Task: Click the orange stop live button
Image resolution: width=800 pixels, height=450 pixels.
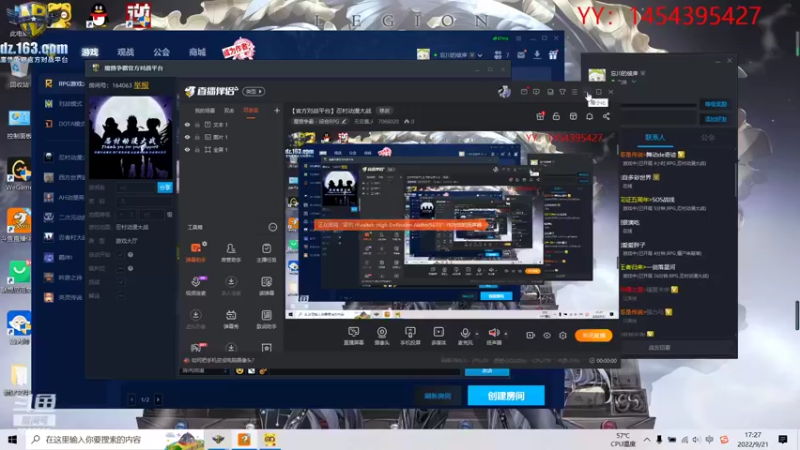Action: pyautogui.click(x=593, y=335)
